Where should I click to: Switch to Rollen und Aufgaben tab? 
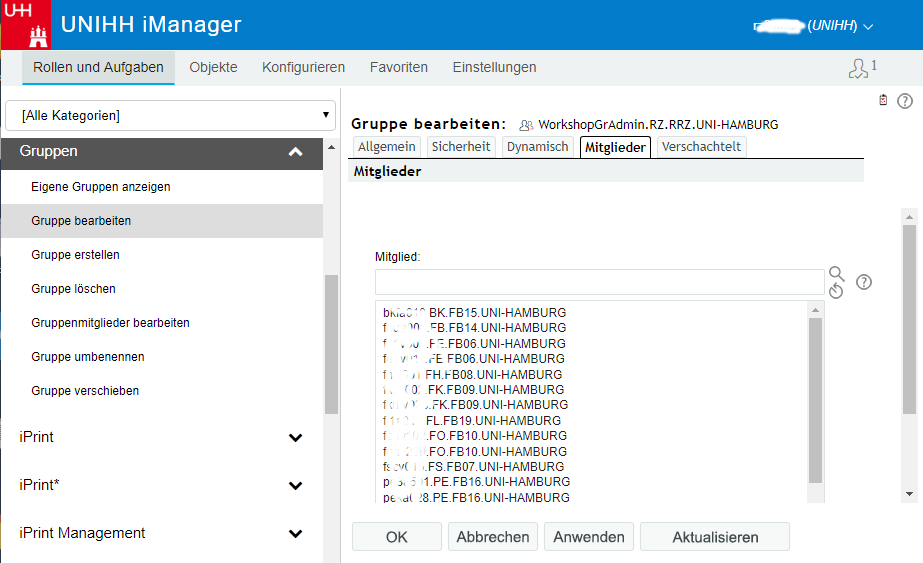(98, 68)
